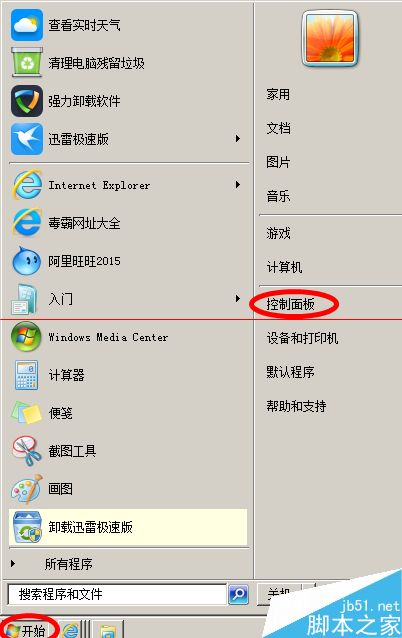
Task: Open the 便笺 sticky notes icon
Action: coord(26,413)
